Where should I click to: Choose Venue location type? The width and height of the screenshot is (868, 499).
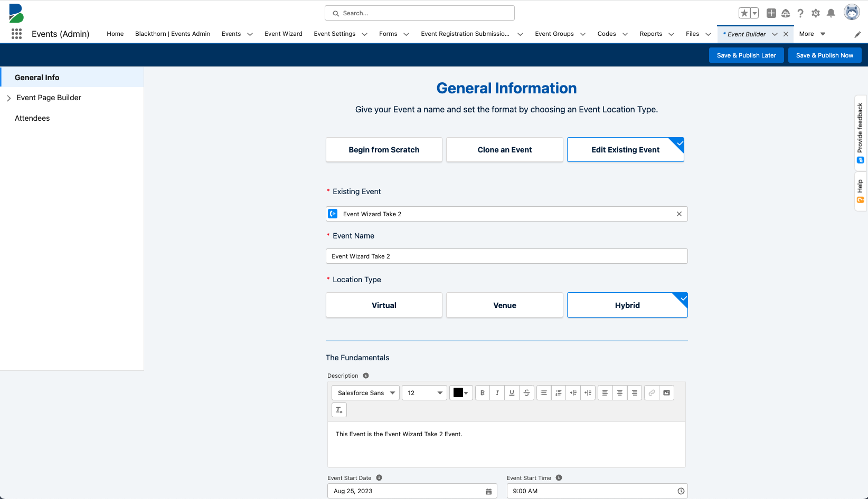tap(505, 305)
